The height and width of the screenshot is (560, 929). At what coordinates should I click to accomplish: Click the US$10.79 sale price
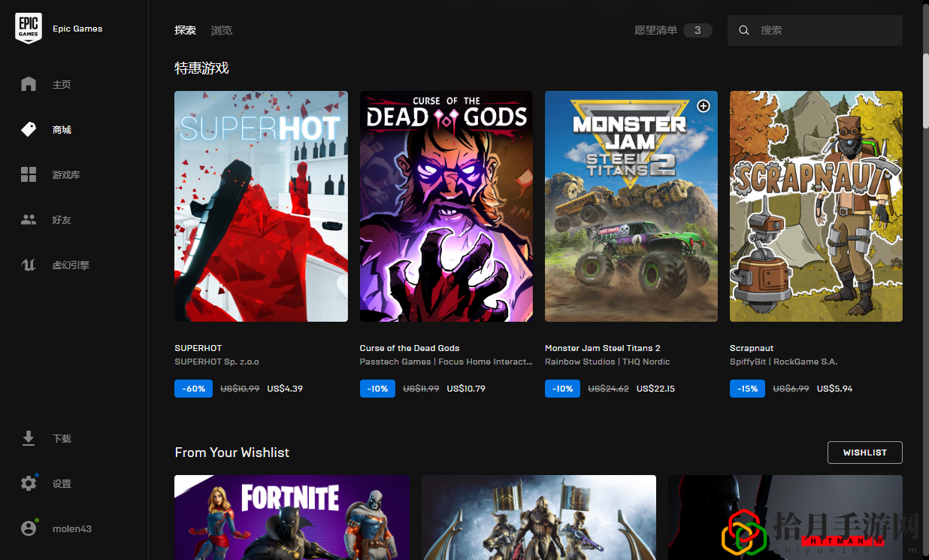(x=466, y=389)
